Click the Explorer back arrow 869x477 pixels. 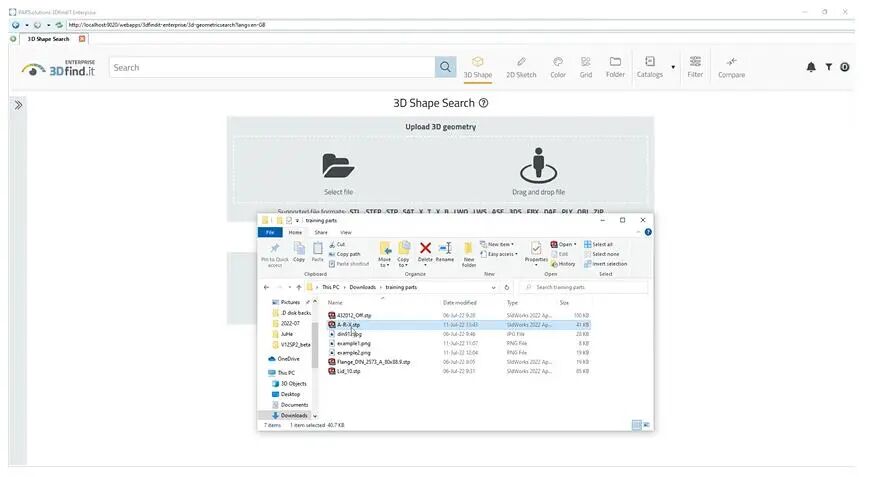click(267, 288)
